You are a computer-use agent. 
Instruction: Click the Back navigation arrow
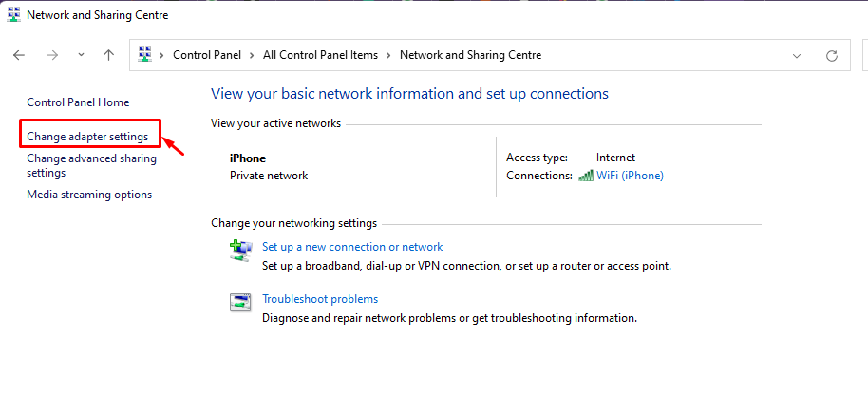coord(19,55)
